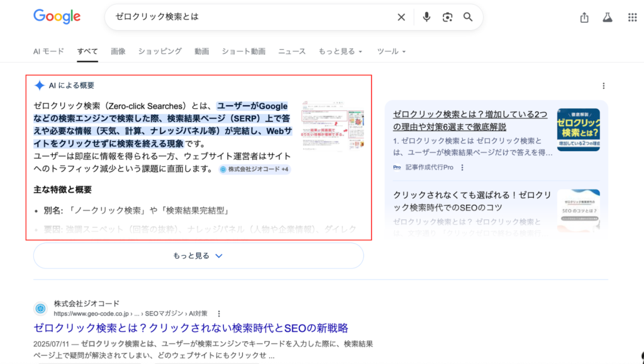Open the Google apps grid
Viewport: 644px width, 364px height.
point(632,18)
